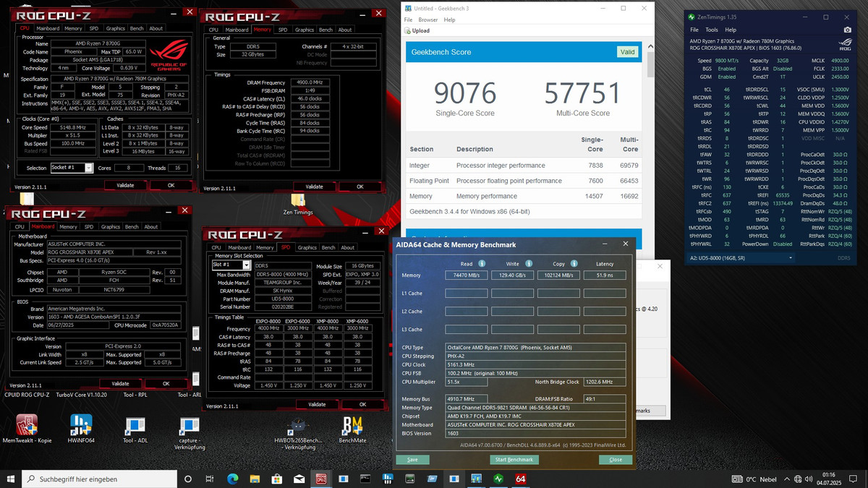Click OK in the CPU-Z Timings window

point(359,187)
